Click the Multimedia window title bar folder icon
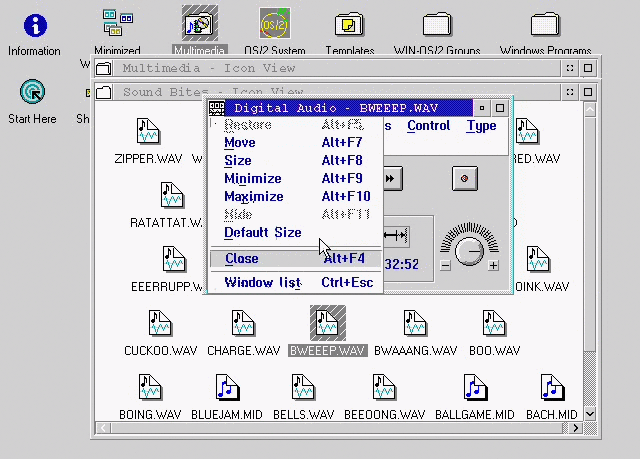 pyautogui.click(x=103, y=68)
